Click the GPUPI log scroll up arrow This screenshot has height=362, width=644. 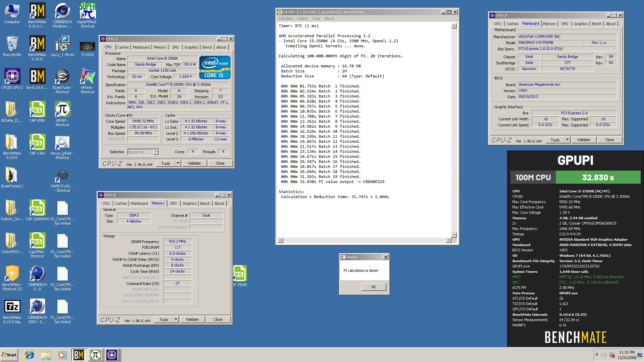(454, 26)
